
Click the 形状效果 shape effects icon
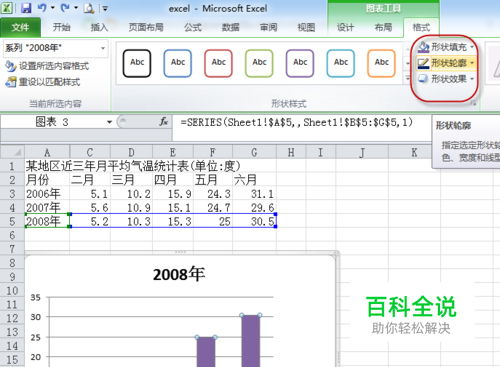coord(423,79)
